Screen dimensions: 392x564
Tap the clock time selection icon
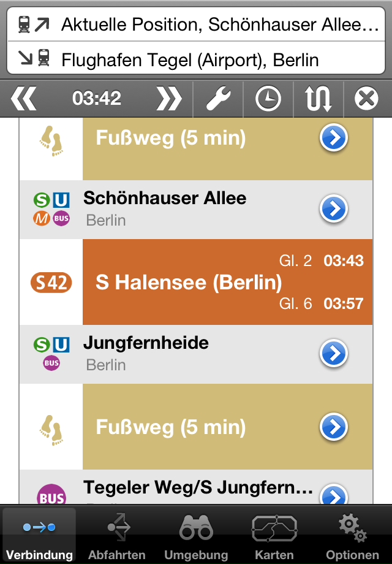[268, 98]
